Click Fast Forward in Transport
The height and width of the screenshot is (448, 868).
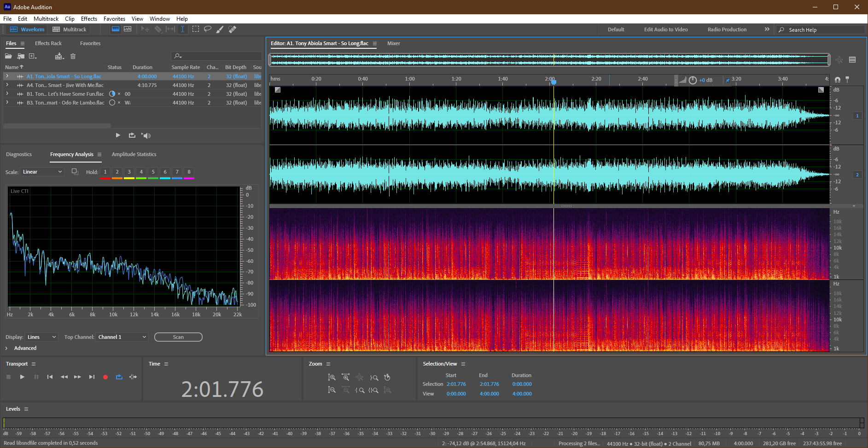pyautogui.click(x=78, y=377)
